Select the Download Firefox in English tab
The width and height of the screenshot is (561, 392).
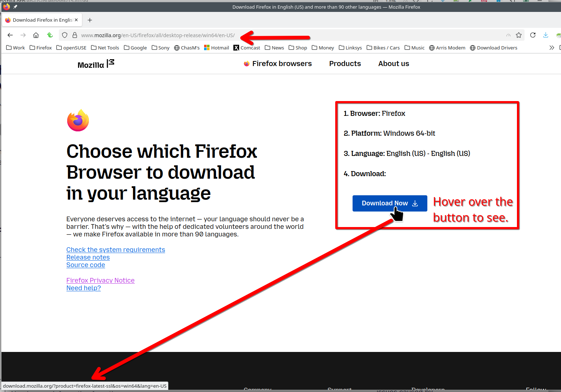[x=42, y=20]
